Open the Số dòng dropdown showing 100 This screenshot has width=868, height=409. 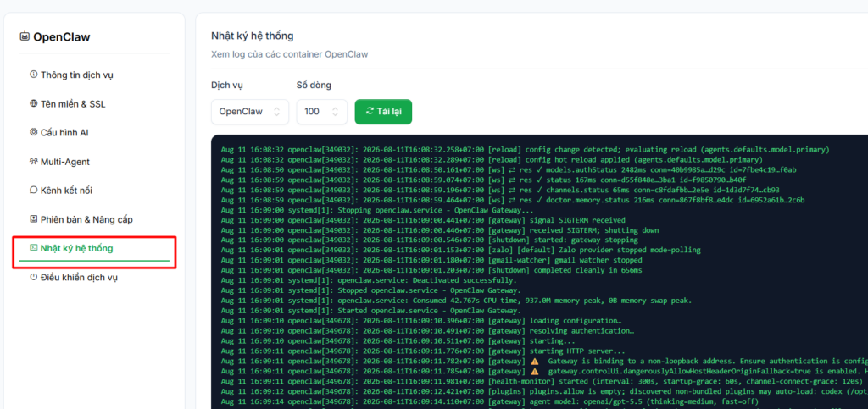pos(321,112)
